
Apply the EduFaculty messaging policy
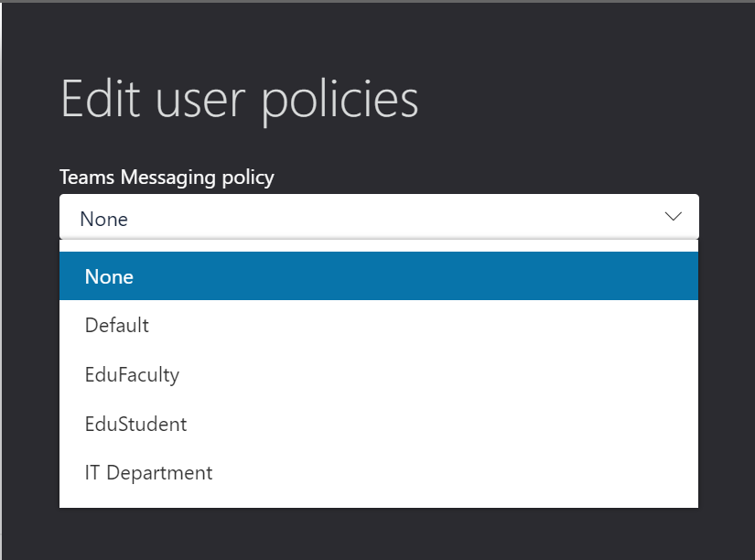[379, 374]
